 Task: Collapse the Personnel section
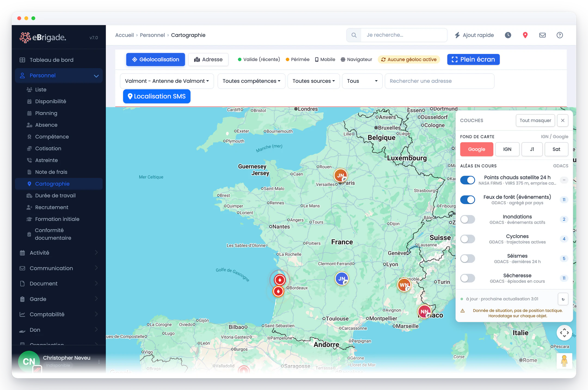[x=59, y=75]
